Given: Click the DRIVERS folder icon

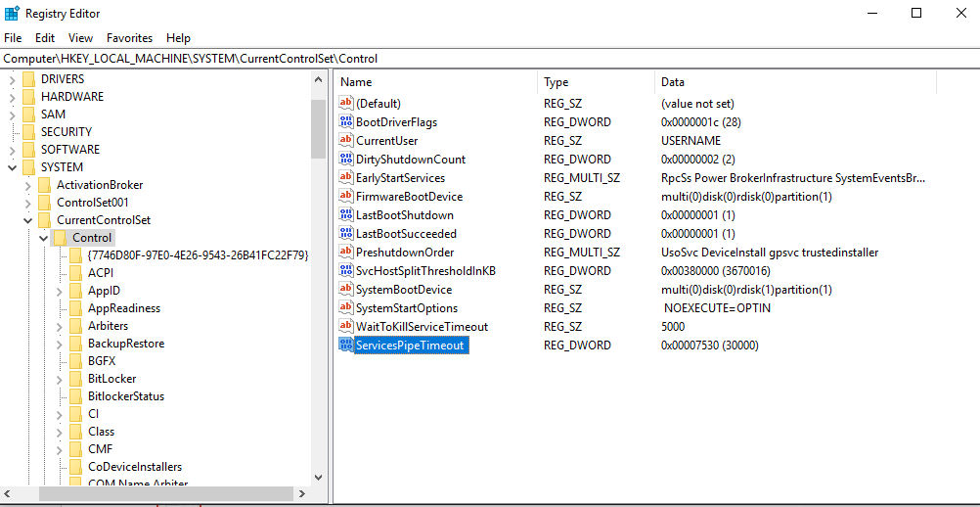Looking at the screenshot, I should tap(28, 78).
